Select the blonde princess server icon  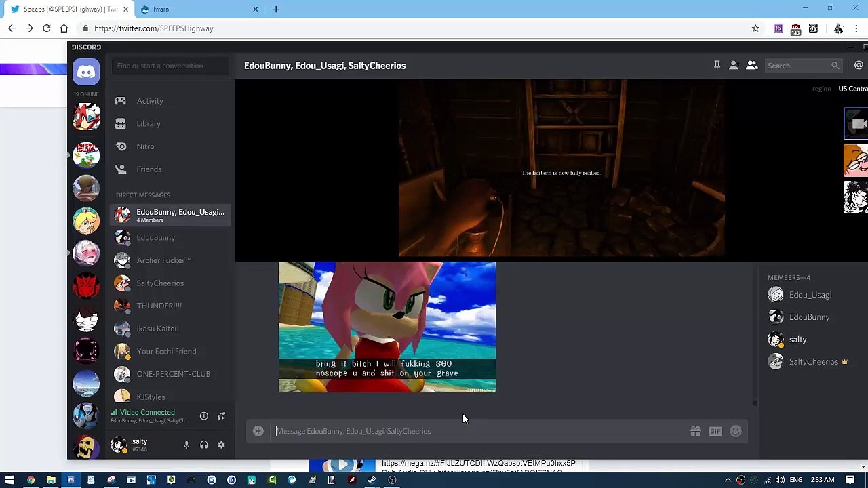point(86,220)
